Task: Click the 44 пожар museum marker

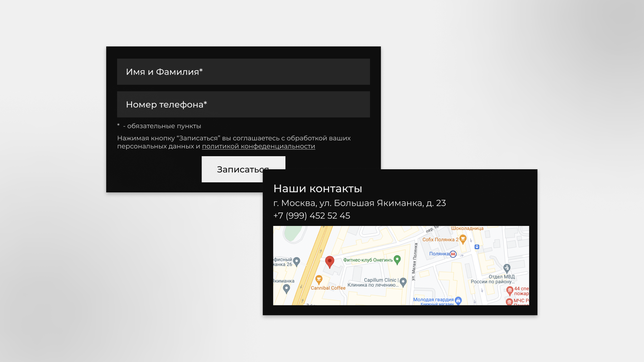Action: tap(510, 290)
